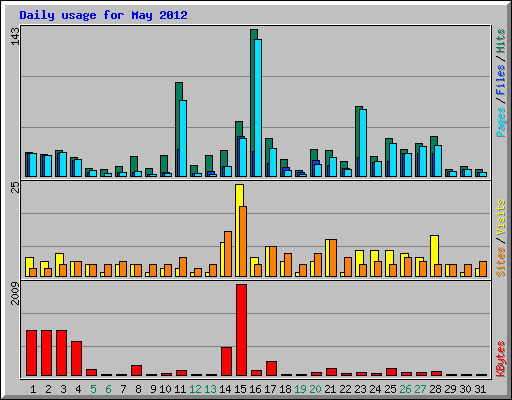Viewport: 512px width, 400px height.
Task: Click day 8 on the x-axis
Action: pos(138,389)
